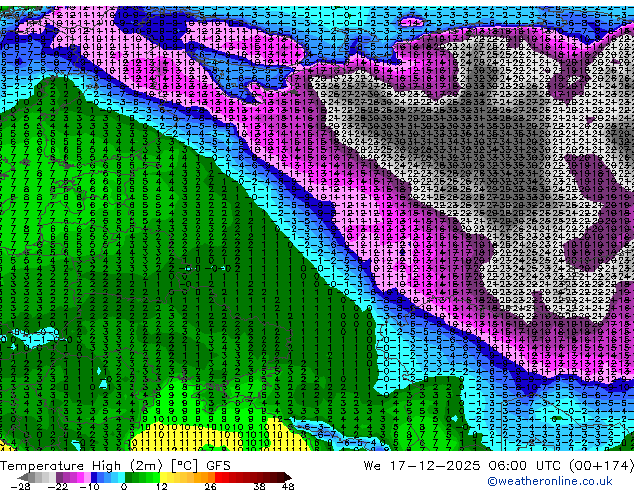Click the '0' scale label

point(124,486)
